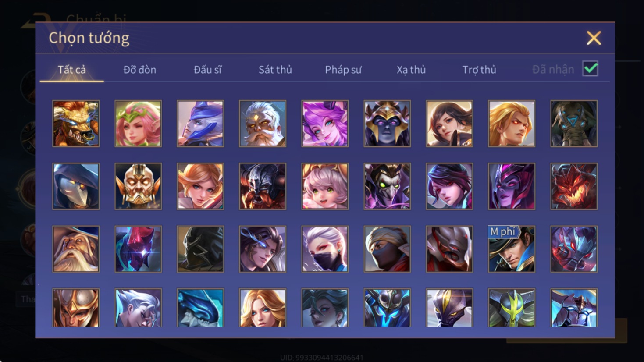Select the golden masked armored hero
Viewport: 644px width, 362px height.
tap(138, 186)
